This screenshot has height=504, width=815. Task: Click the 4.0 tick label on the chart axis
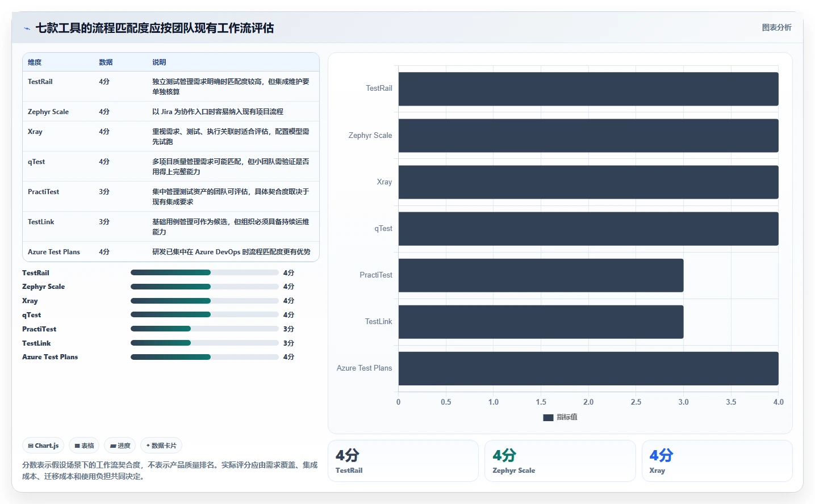[x=778, y=402]
